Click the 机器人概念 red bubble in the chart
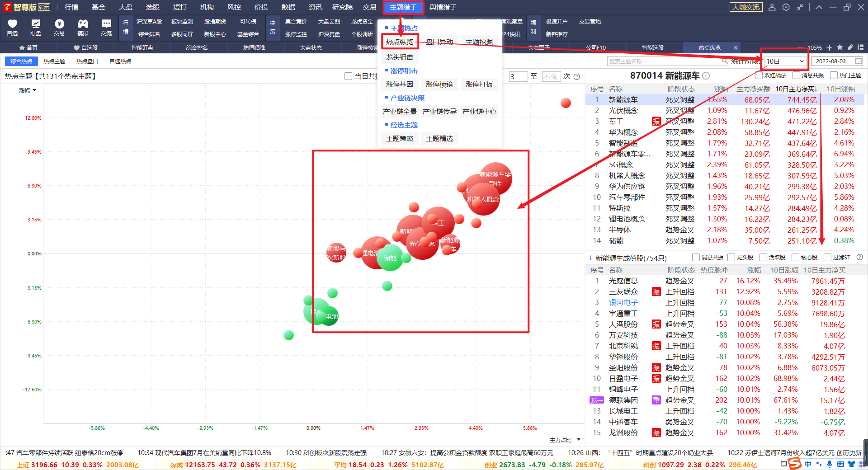 (x=483, y=199)
